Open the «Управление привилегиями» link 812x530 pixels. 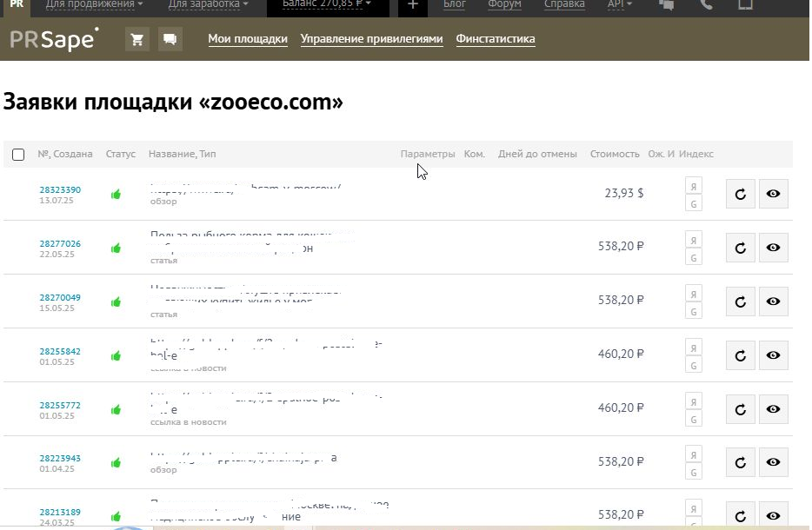pos(371,39)
